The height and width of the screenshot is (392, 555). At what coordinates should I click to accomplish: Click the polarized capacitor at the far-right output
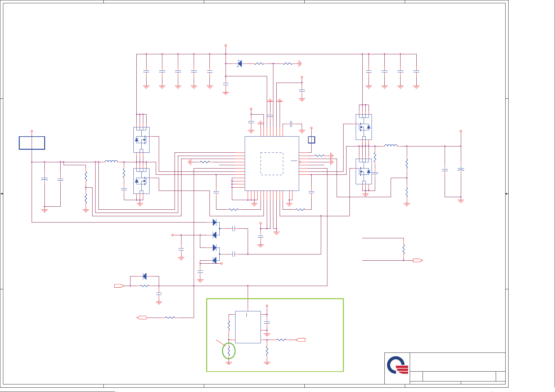tap(461, 170)
